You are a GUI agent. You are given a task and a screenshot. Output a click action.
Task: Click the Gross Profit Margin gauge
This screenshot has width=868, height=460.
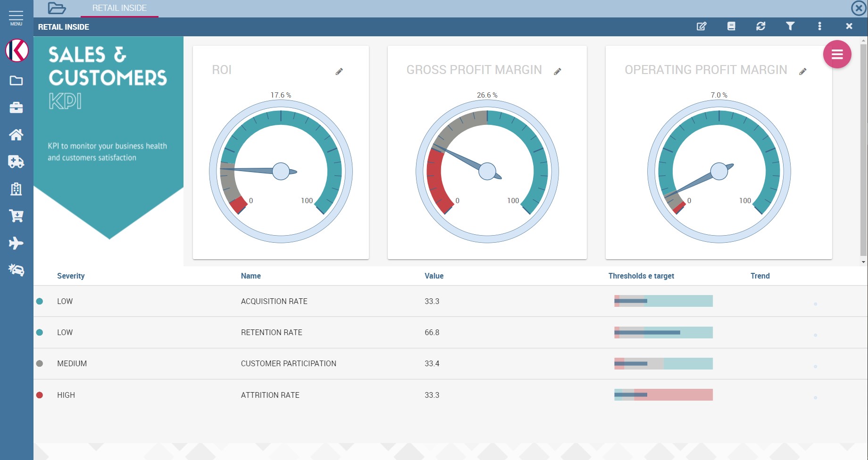(487, 172)
